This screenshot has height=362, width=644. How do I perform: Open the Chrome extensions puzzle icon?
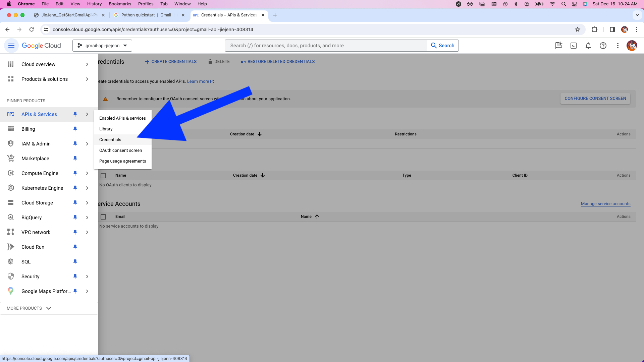[x=594, y=29]
